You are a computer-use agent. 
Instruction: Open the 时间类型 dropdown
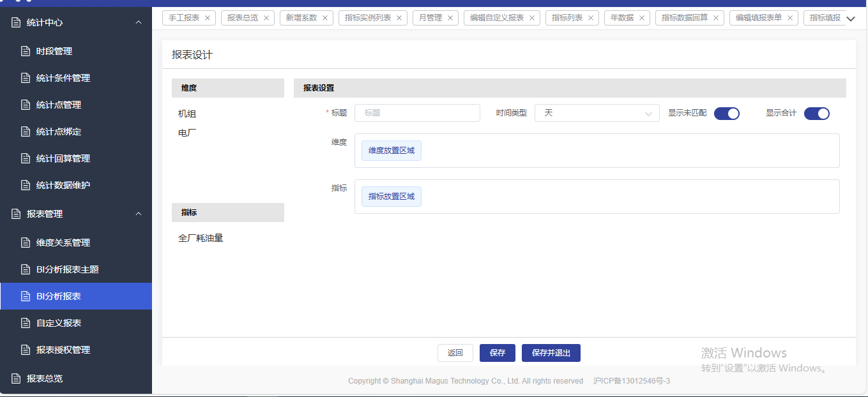pos(597,113)
